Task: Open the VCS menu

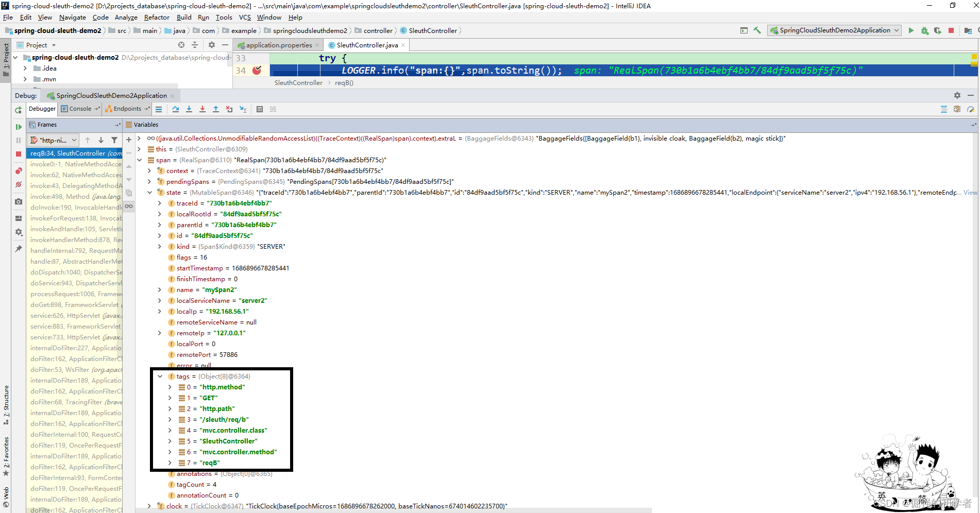Action: coord(245,17)
